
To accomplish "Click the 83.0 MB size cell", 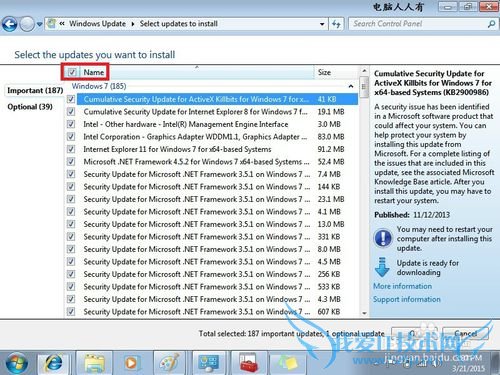I will click(331, 137).
